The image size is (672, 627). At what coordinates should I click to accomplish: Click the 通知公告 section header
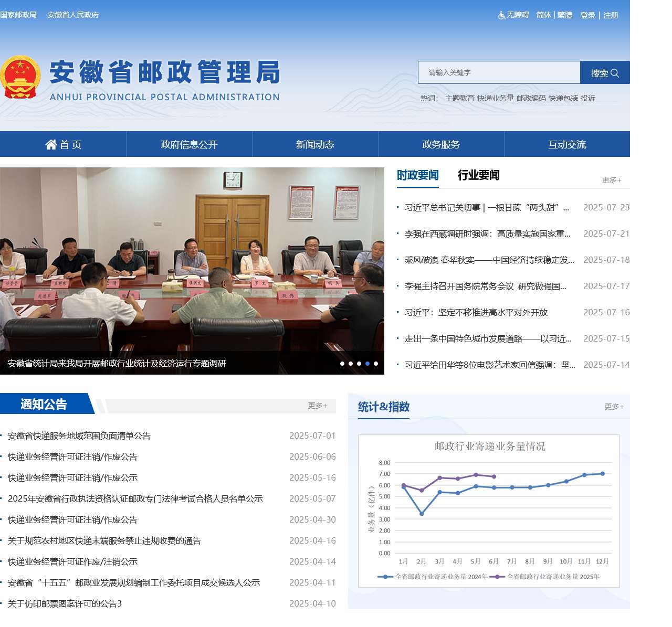coord(44,404)
